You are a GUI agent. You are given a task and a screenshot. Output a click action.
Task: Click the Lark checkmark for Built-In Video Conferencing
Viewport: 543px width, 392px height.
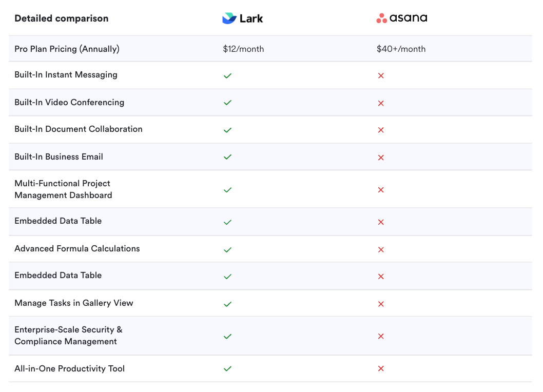pos(227,103)
